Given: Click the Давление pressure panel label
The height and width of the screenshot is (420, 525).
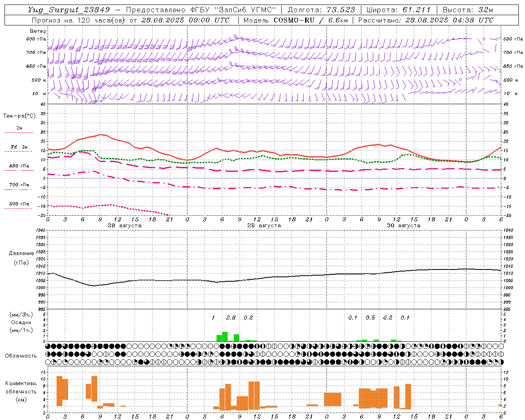Looking at the screenshot, I should 21,253.
